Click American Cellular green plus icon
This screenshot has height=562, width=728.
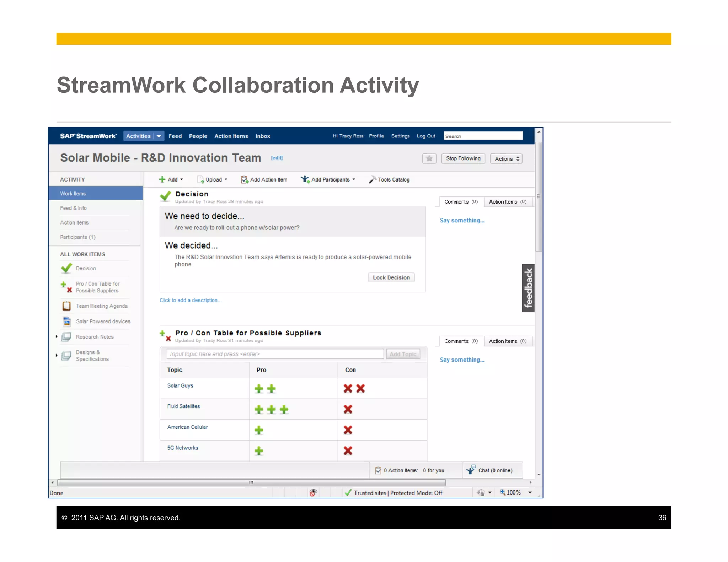(x=259, y=430)
